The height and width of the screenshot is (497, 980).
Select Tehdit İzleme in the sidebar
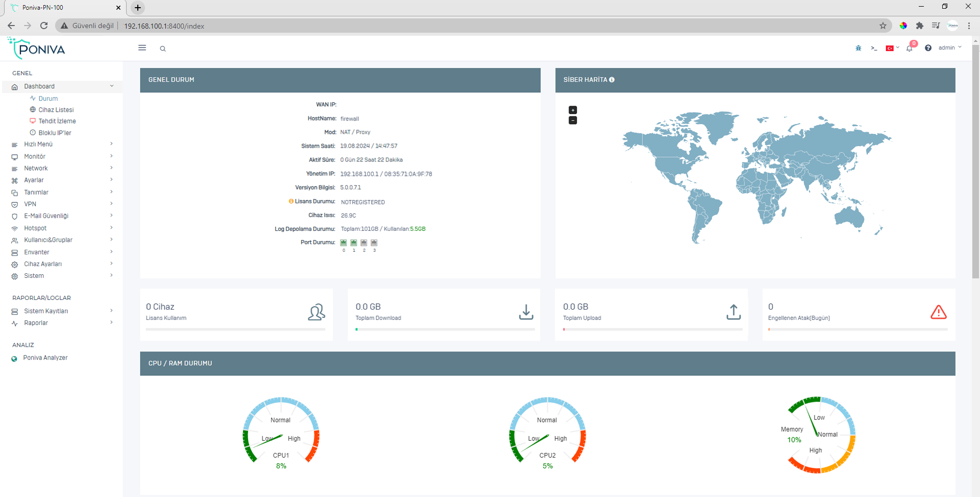coord(57,121)
